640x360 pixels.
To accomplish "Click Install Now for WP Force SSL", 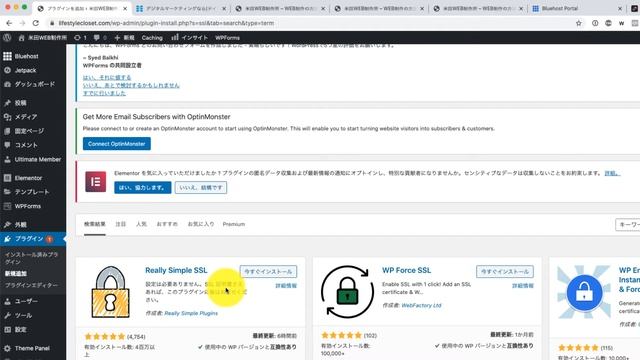I will pyautogui.click(x=504, y=271).
